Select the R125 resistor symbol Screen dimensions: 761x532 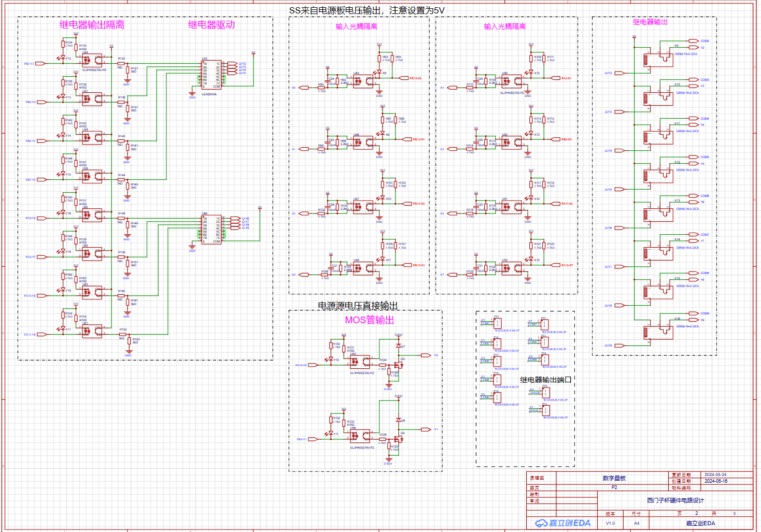pos(121,63)
